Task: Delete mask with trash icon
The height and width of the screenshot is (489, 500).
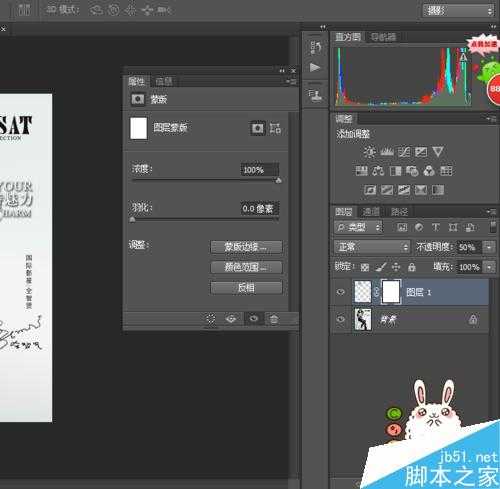Action: pyautogui.click(x=274, y=319)
